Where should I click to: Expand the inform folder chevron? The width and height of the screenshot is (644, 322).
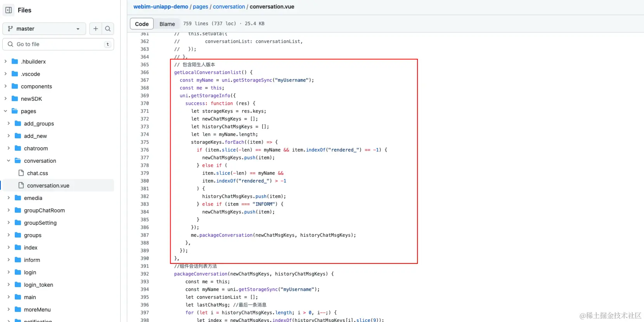click(9, 260)
